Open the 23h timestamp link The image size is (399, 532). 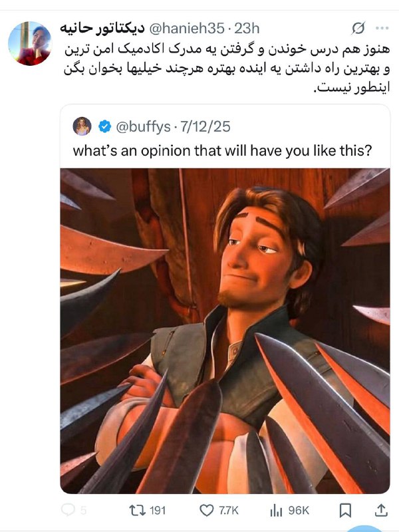click(x=247, y=29)
